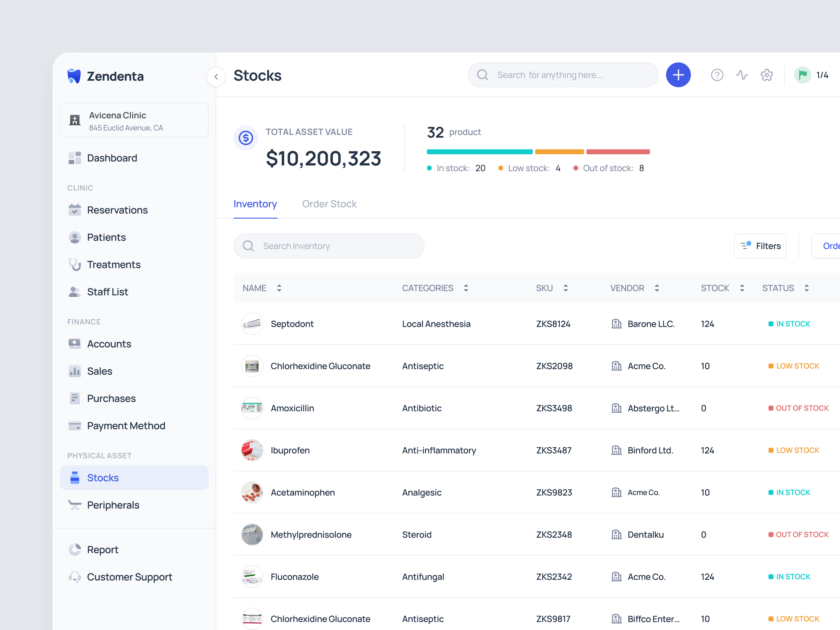Collapse the sidebar with the chevron
This screenshot has width=840, height=630.
[x=216, y=76]
